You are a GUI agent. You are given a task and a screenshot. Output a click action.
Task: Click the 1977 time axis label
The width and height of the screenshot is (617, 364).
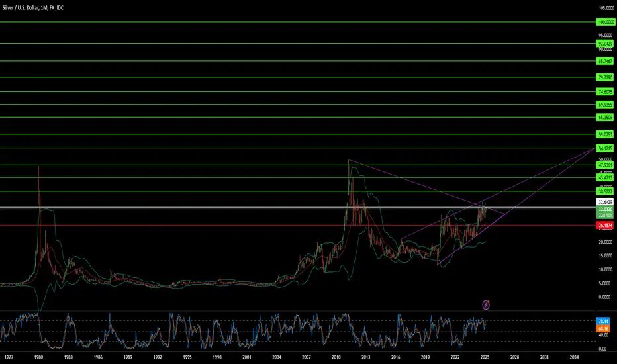(x=9, y=357)
